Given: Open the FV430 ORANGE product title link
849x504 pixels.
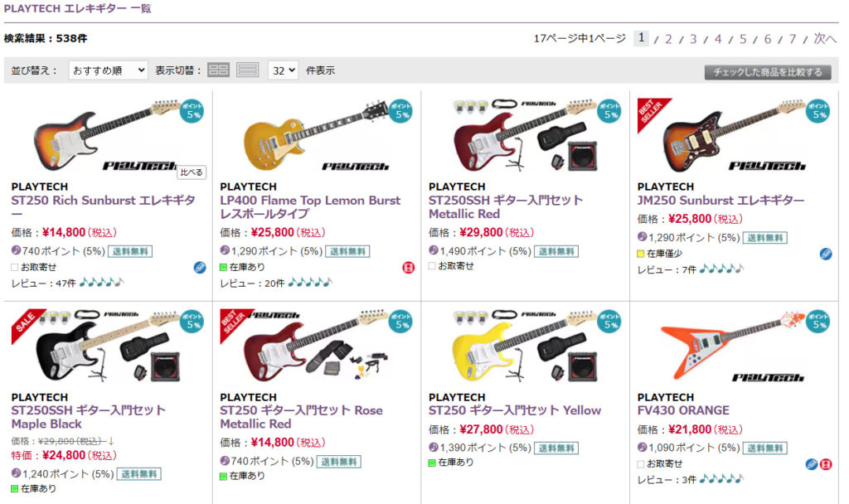Looking at the screenshot, I should pyautogui.click(x=683, y=410).
